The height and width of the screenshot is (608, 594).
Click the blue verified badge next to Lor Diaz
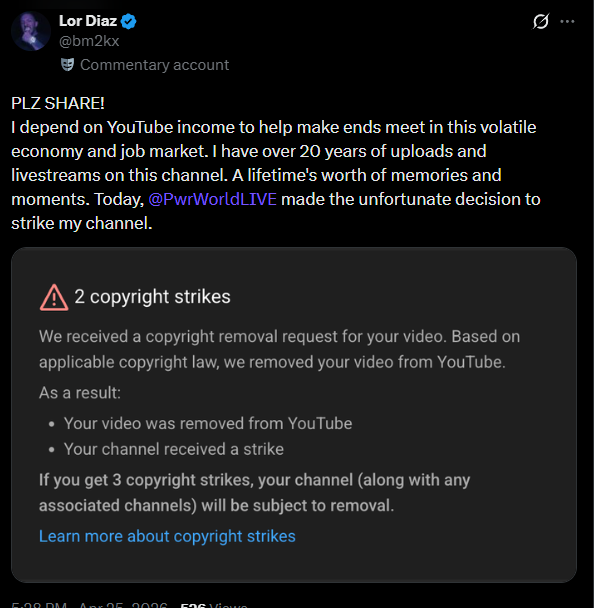[128, 21]
